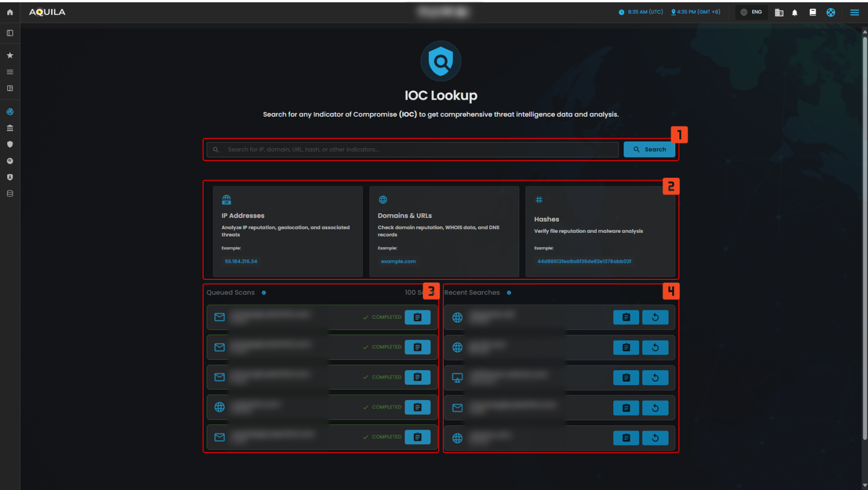
Task: Open the notifications bell icon
Action: pyautogui.click(x=795, y=12)
